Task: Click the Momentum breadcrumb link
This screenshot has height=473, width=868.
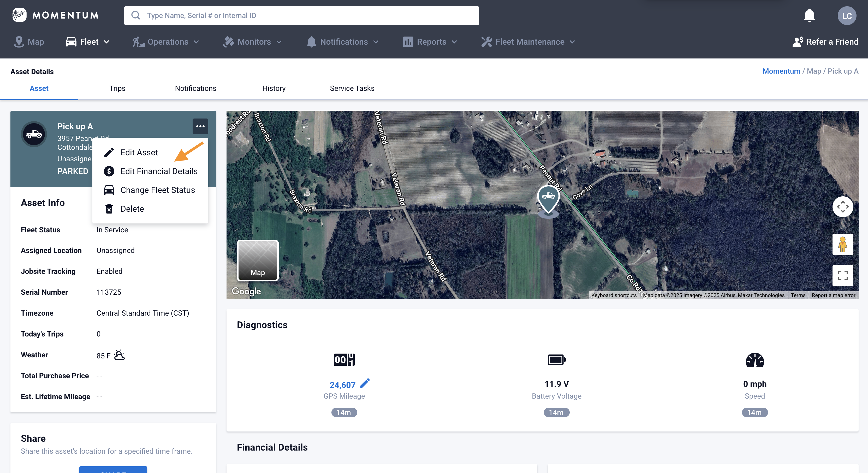Action: [781, 71]
